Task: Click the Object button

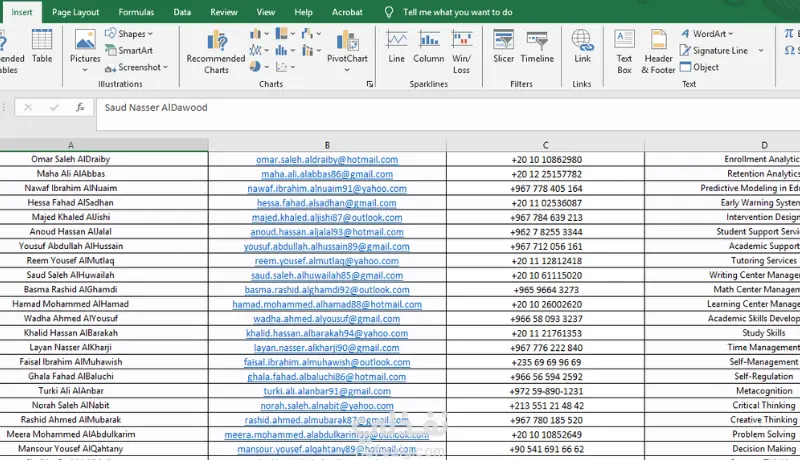Action: point(699,67)
